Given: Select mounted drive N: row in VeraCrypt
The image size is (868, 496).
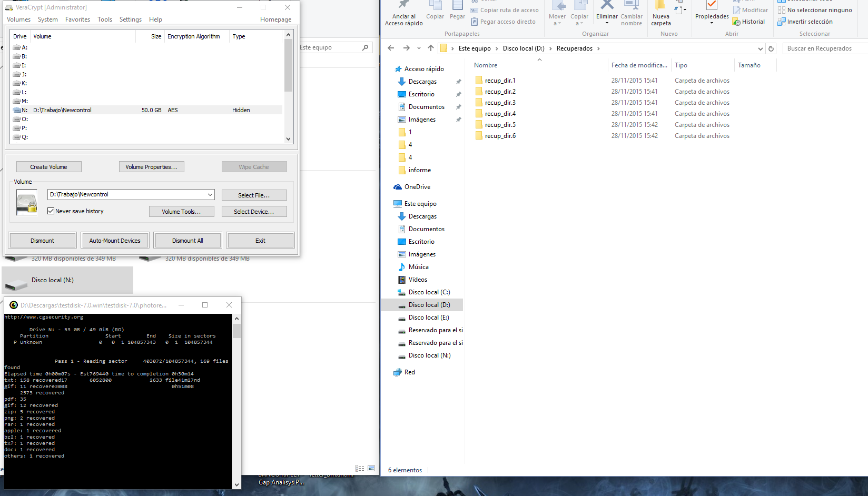Looking at the screenshot, I should 147,110.
